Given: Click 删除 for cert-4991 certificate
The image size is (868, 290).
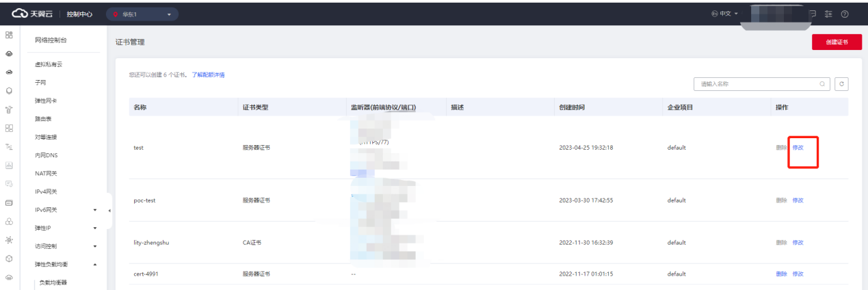Looking at the screenshot, I should [782, 274].
